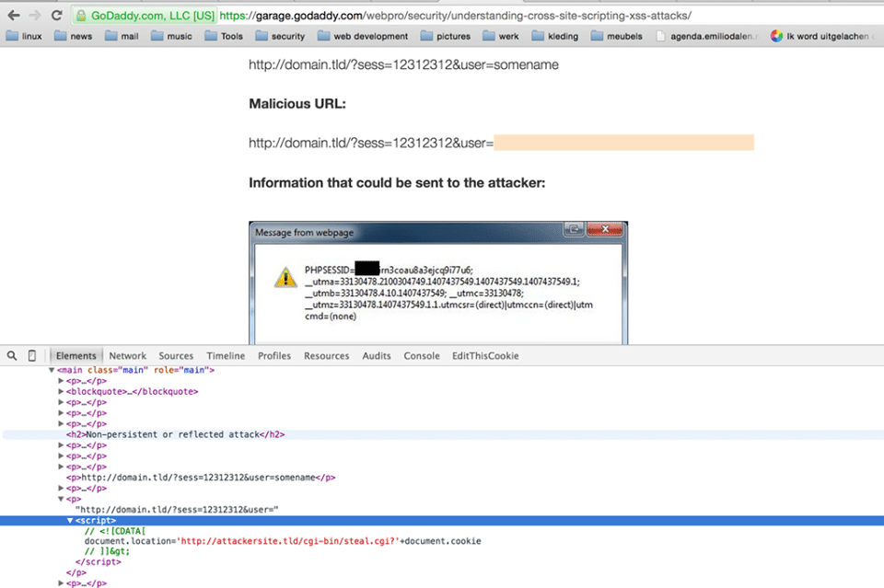Viewport: 884px width, 588px height.
Task: Click the 'Malicious URL:' heading
Action: click(x=297, y=104)
